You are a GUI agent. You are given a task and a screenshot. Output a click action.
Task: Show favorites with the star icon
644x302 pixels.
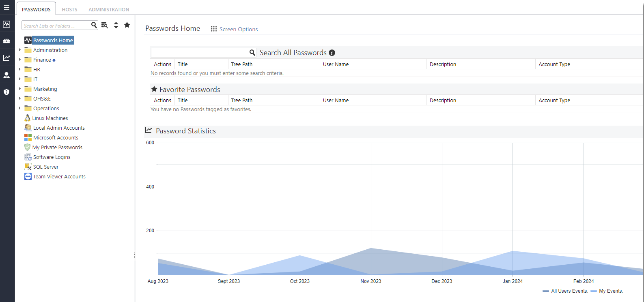tap(127, 25)
